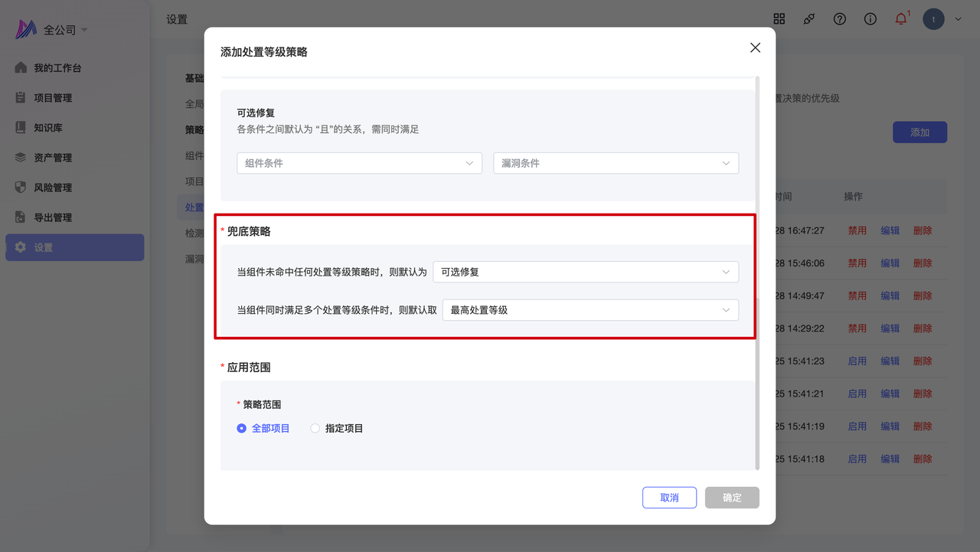Go to 风险管理 in the sidebar
Screen dimensions: 980x552
click(53, 188)
